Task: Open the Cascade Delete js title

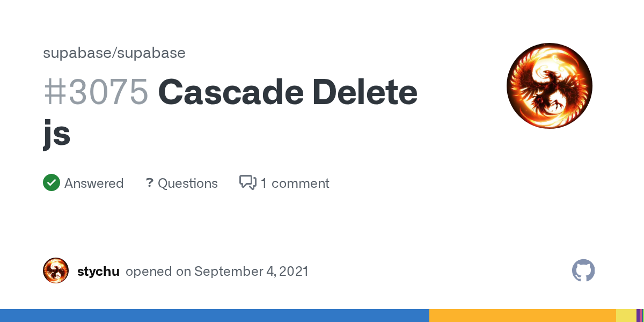Action: pos(287,92)
